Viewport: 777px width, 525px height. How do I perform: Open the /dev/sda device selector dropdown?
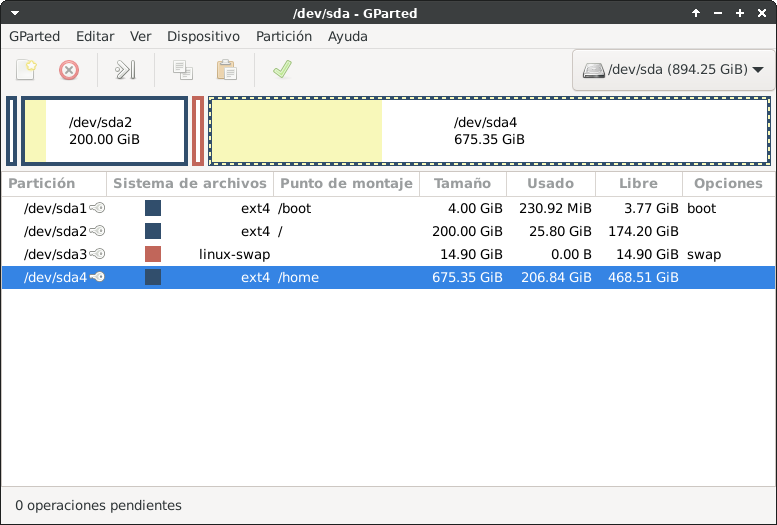click(x=673, y=70)
